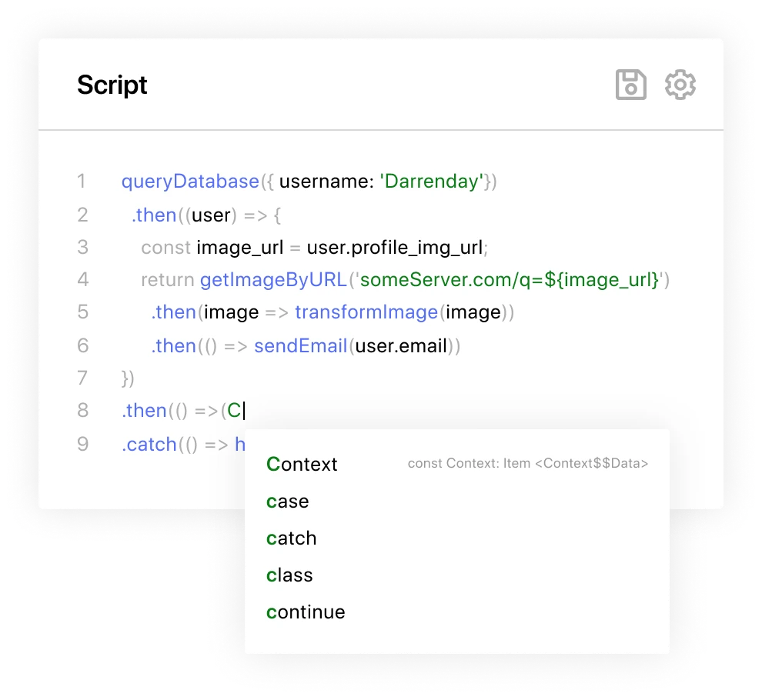762x700 pixels.
Task: Click the const Context type hint text
Action: (x=528, y=463)
